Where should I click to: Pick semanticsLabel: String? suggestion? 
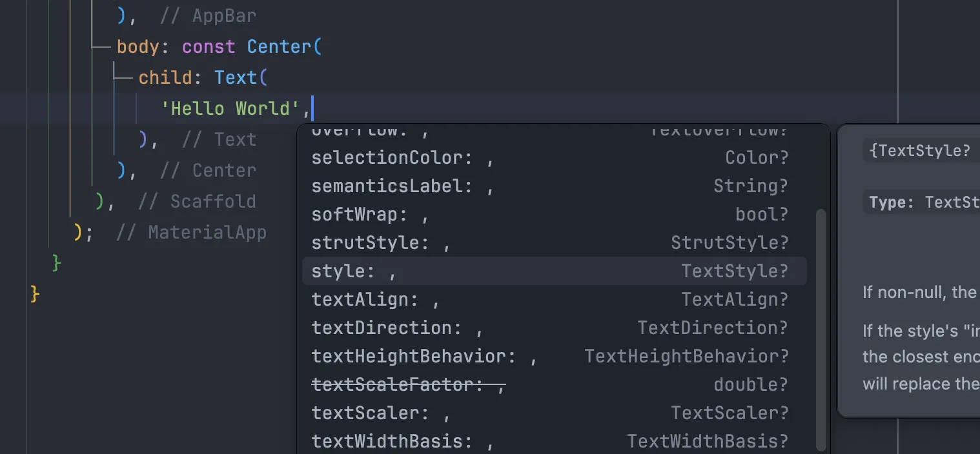(554, 186)
